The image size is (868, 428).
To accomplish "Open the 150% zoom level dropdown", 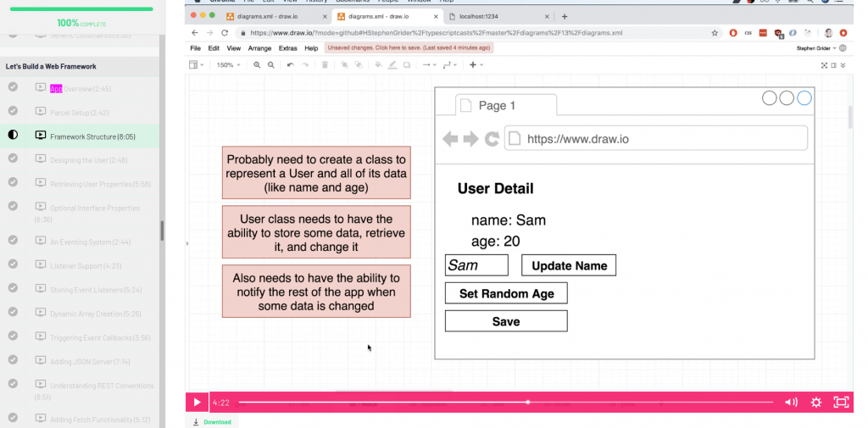I will click(x=228, y=64).
